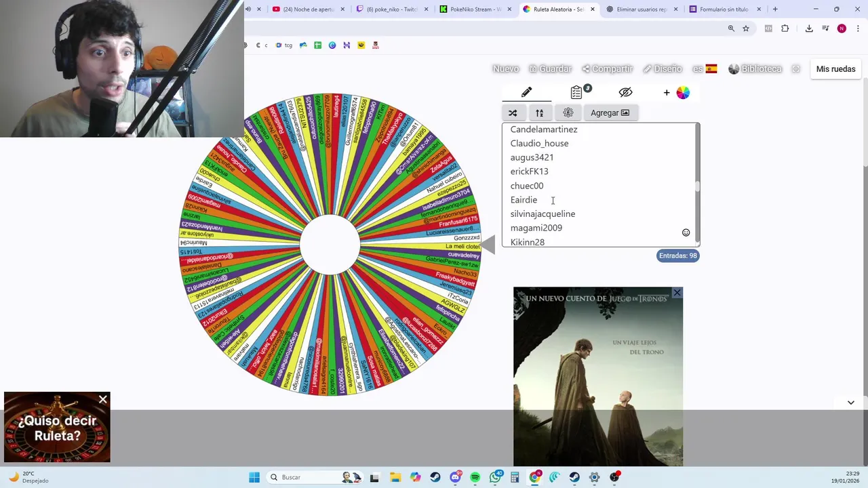
Task: Switch to Eliminar usuarios tab
Action: (641, 9)
